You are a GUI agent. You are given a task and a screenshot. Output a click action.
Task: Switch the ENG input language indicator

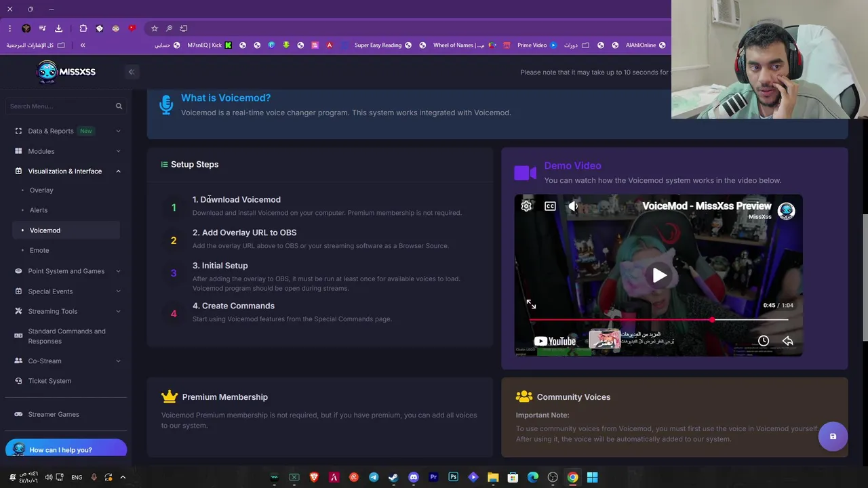point(77,477)
